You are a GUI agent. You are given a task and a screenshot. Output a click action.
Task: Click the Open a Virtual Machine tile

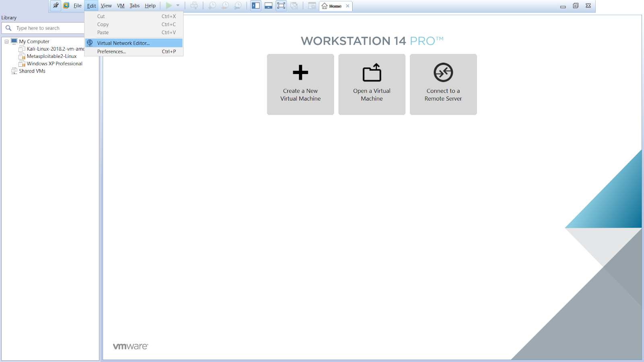372,84
